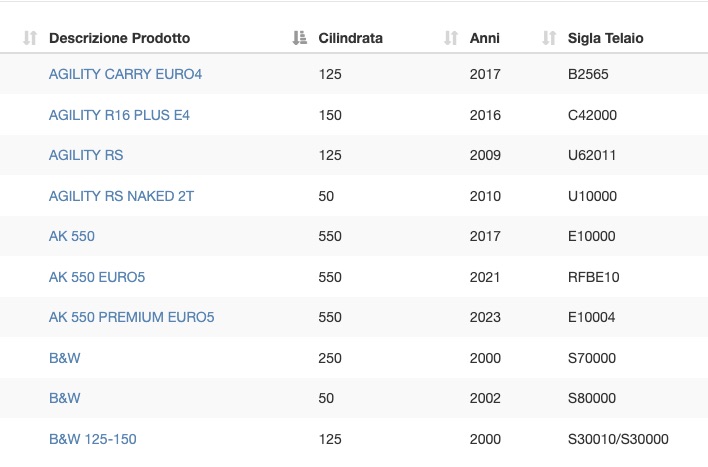Open AGILITY RS NAKED 2T link
The image size is (708, 467).
pyautogui.click(x=121, y=196)
